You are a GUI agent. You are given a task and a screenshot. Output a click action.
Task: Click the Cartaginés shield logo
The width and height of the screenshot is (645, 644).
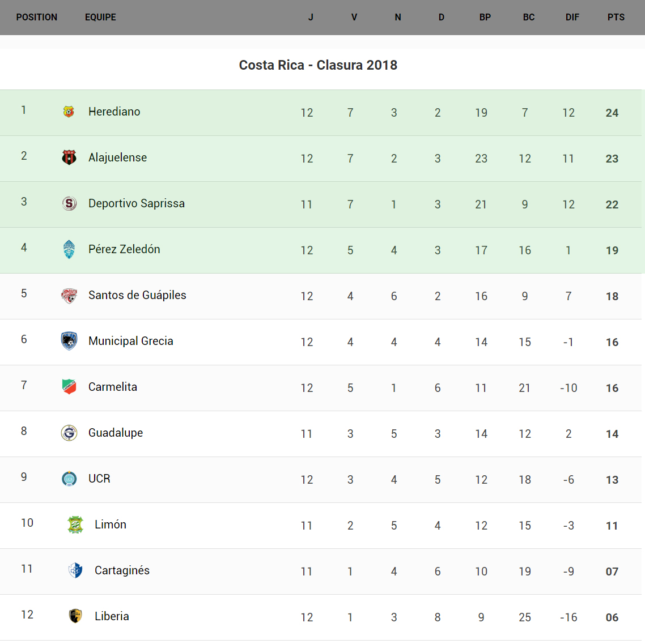click(x=75, y=570)
